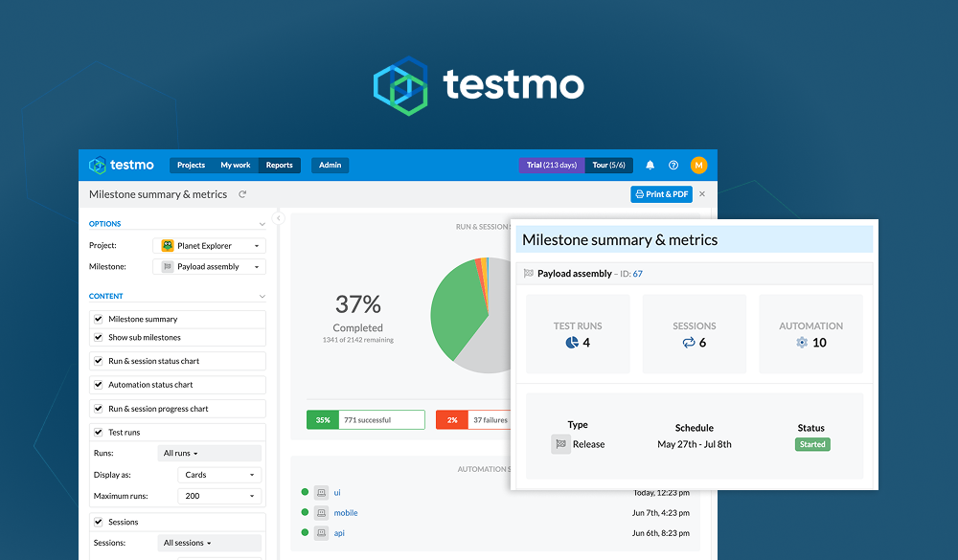Open milestone ID 67 link
The width and height of the screenshot is (958, 560).
(x=637, y=274)
